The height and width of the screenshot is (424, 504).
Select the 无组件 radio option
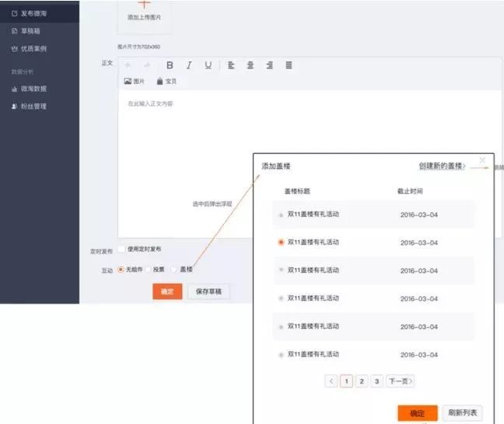tap(121, 269)
